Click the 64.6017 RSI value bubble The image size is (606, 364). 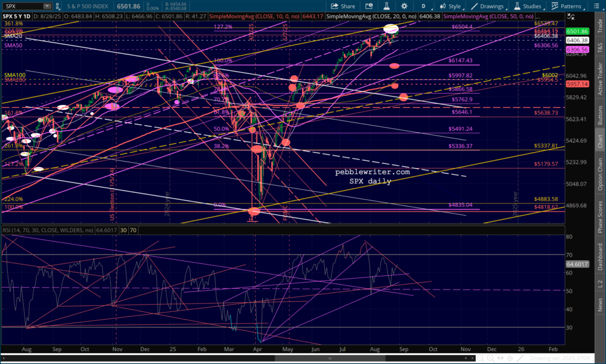click(577, 265)
